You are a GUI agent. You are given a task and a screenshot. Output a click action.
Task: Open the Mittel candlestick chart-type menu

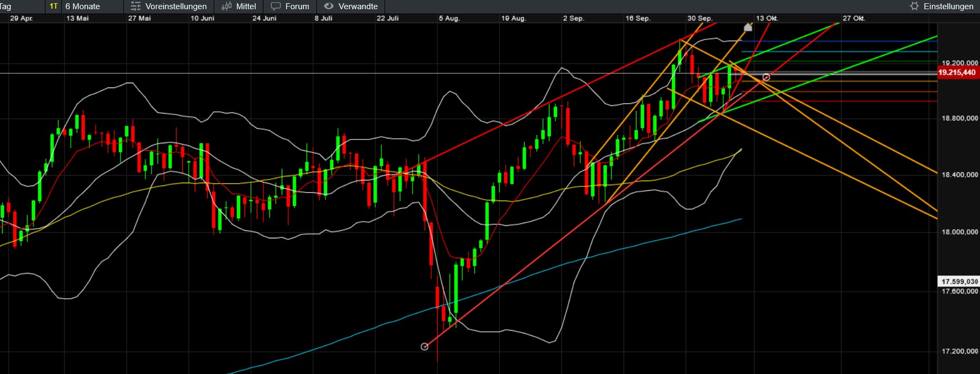(239, 6)
